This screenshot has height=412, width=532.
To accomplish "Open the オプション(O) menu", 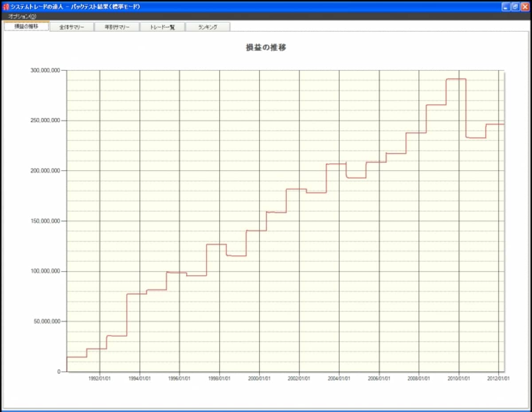I will [22, 16].
